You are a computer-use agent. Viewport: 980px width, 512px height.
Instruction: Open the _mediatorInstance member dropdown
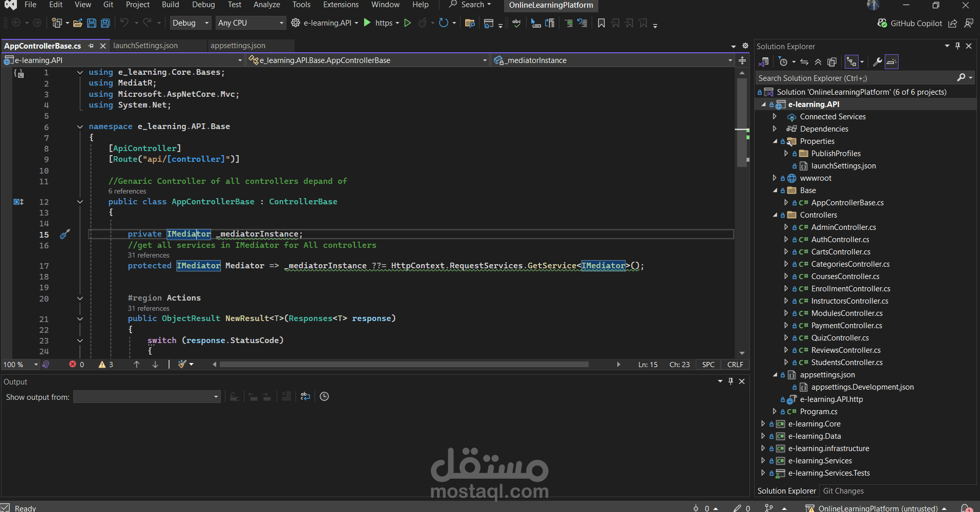click(613, 60)
